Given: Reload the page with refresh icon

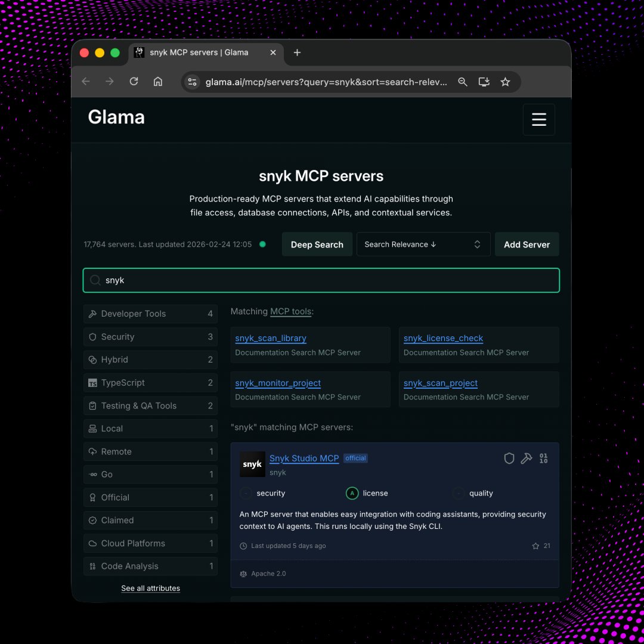Looking at the screenshot, I should click(134, 81).
